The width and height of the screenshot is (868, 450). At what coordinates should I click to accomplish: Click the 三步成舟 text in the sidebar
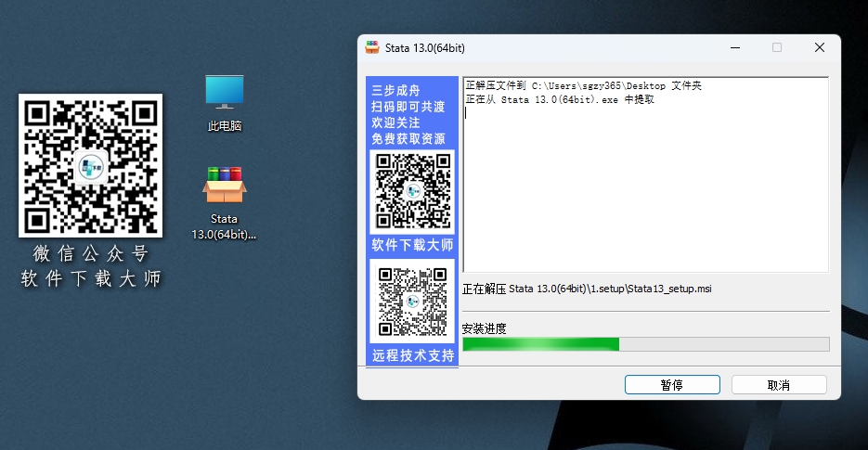tap(395, 90)
